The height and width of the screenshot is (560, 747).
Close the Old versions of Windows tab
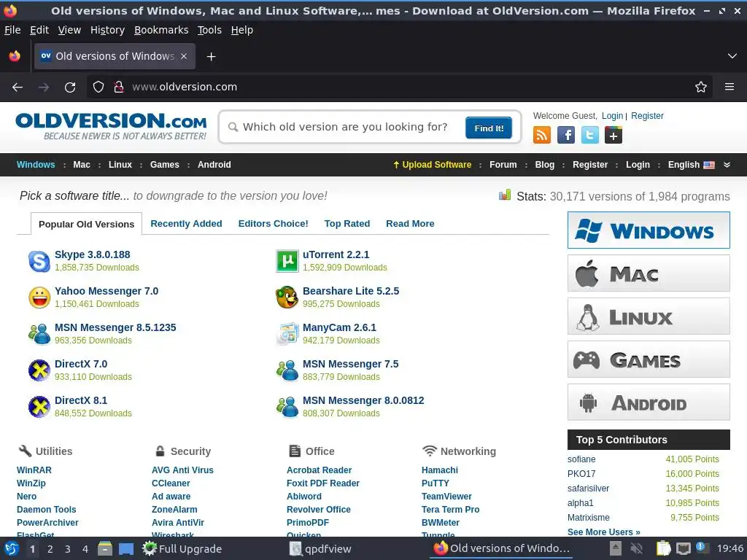click(x=184, y=56)
